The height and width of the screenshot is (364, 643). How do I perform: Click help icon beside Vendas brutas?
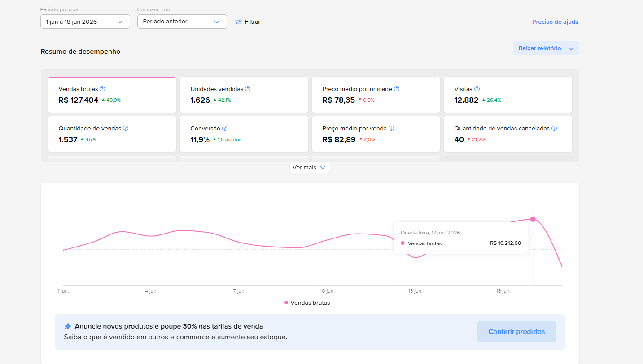point(102,89)
